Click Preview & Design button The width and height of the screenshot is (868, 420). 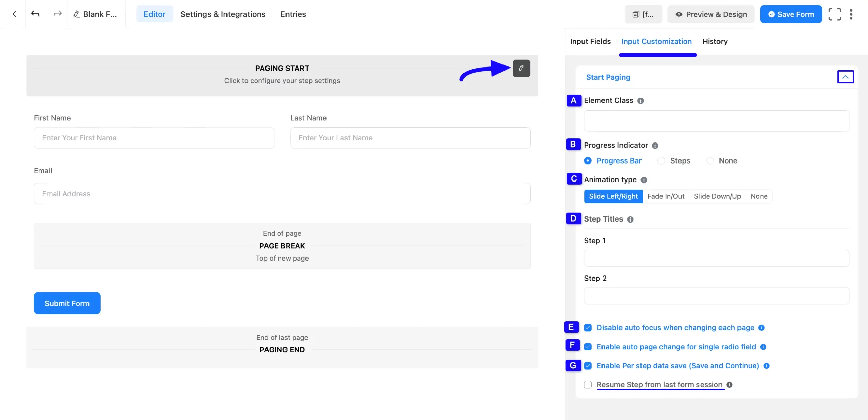click(711, 14)
